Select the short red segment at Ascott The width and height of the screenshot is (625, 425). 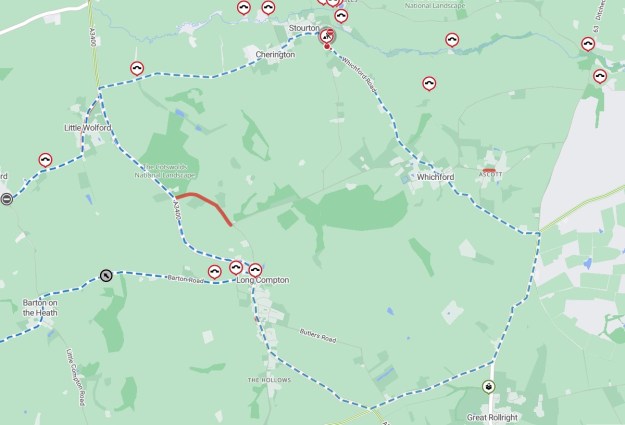coord(489,171)
